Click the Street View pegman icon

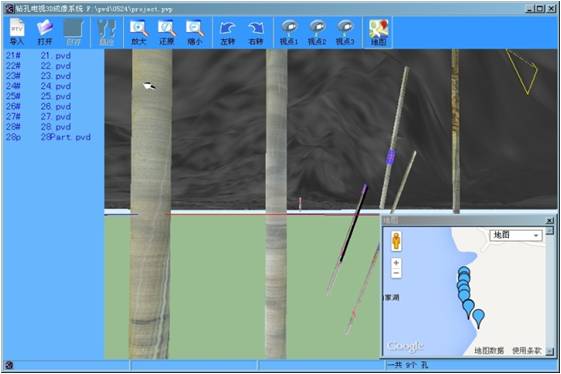(x=396, y=241)
